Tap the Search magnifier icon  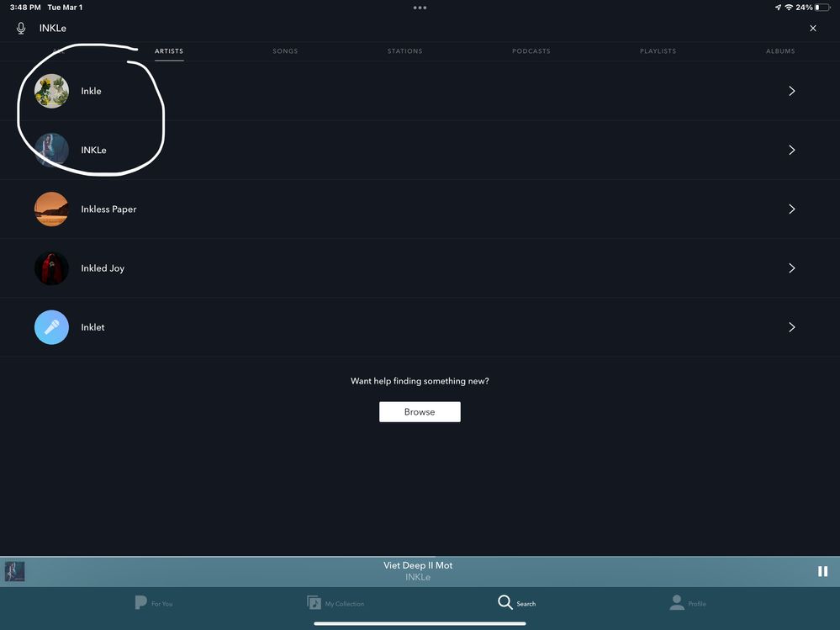505,603
